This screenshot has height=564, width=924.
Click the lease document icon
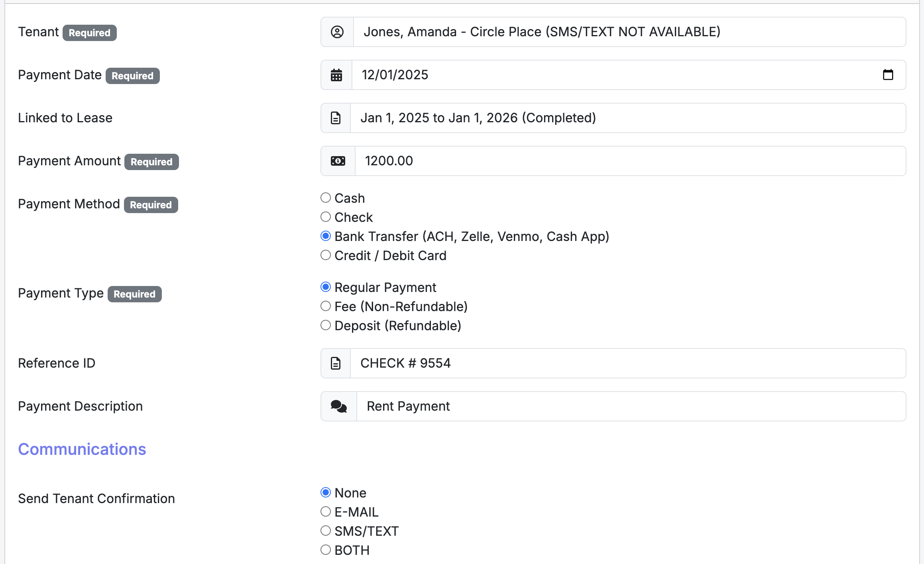pos(336,118)
